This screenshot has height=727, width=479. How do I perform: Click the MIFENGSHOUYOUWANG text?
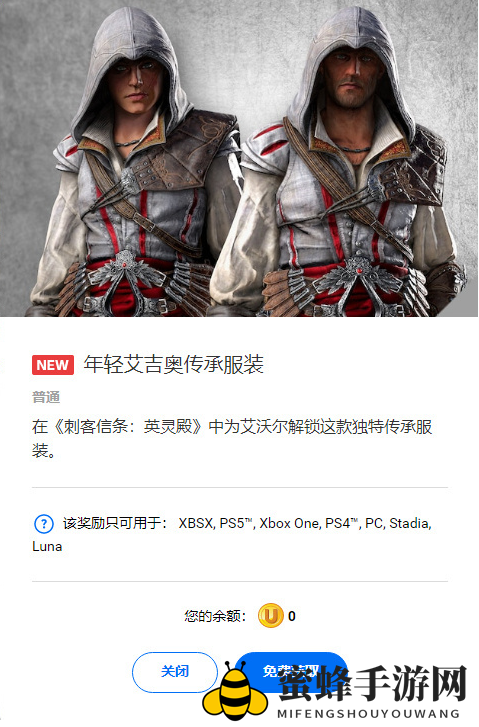369,713
